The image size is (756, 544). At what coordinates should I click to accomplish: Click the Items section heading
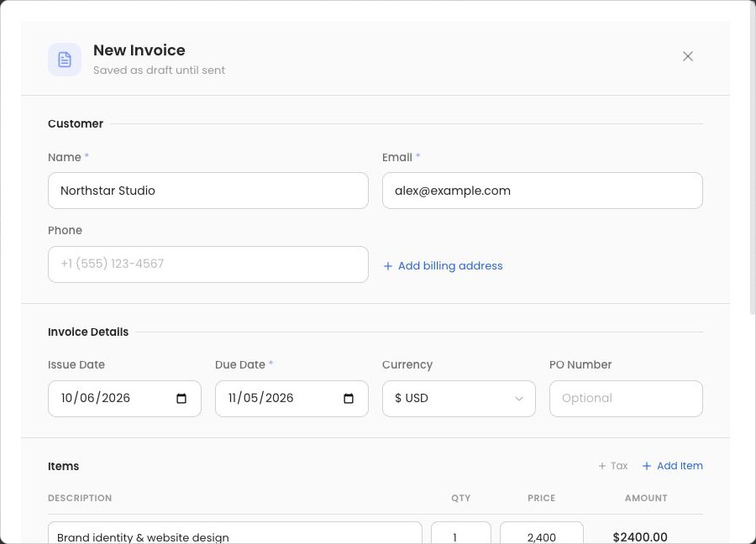[63, 466]
